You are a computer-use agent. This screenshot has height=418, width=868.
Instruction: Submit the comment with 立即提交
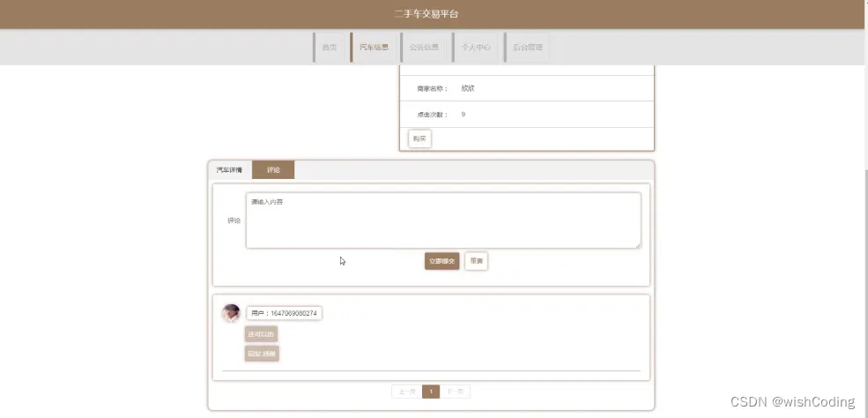tap(441, 261)
